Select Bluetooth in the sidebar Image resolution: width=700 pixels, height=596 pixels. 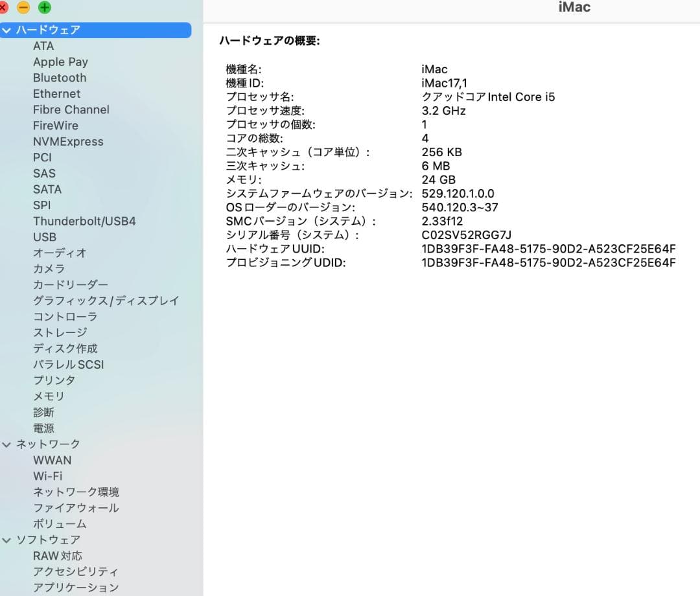(x=60, y=78)
